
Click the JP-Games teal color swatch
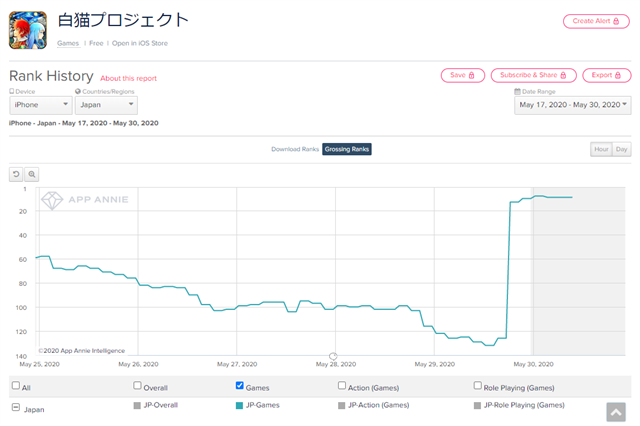pos(240,406)
